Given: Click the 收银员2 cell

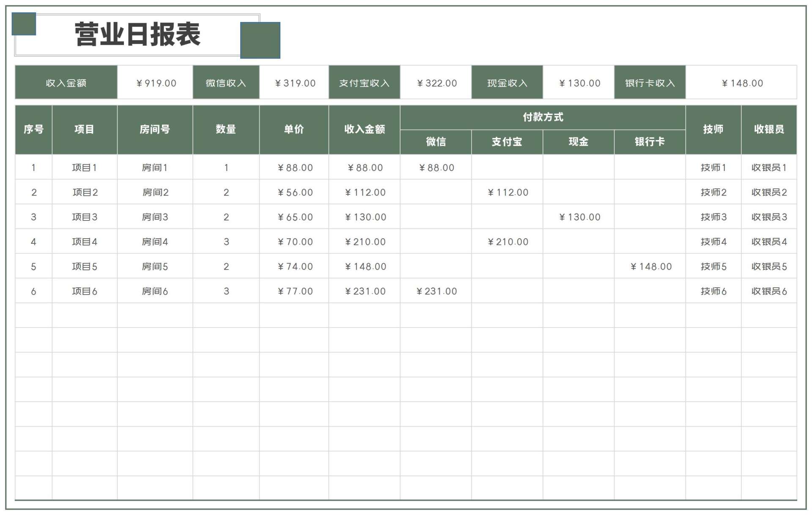Looking at the screenshot, I should tap(769, 193).
